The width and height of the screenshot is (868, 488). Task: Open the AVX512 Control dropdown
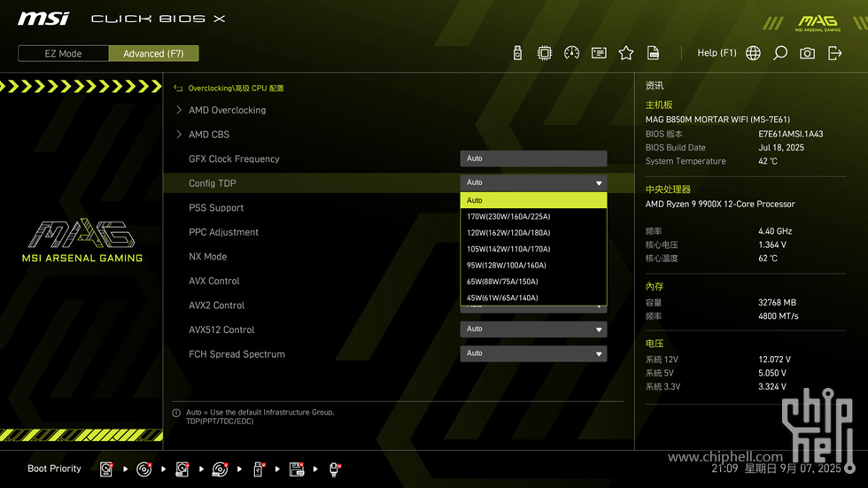point(533,329)
